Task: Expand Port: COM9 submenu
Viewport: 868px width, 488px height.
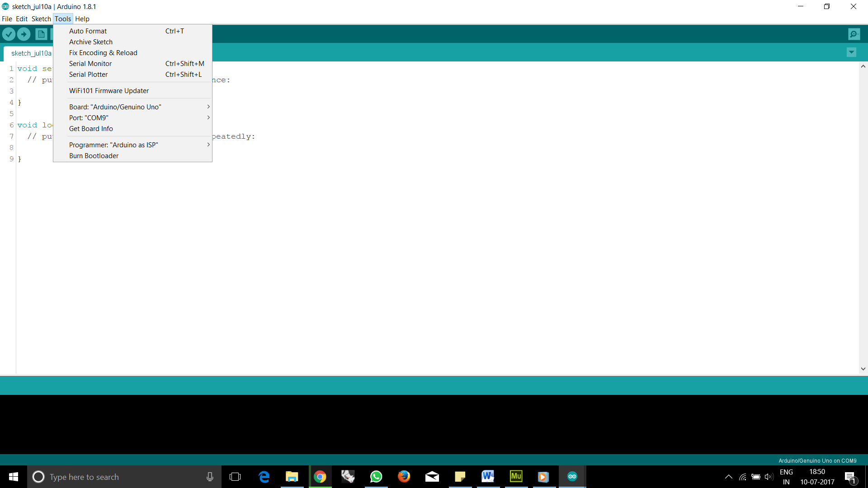Action: (x=132, y=118)
